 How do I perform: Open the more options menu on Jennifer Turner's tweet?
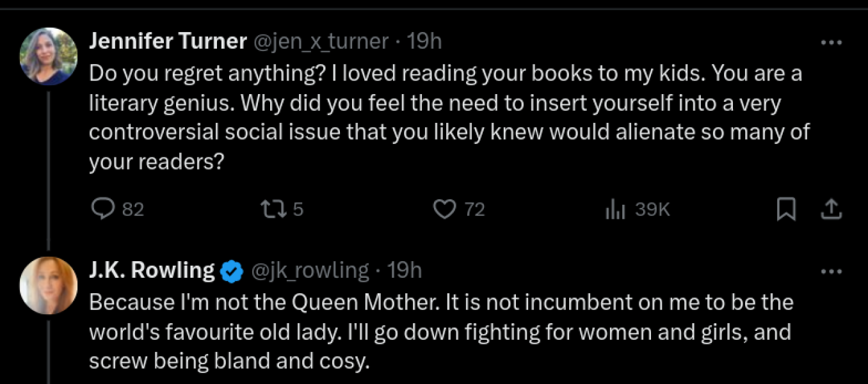(x=831, y=42)
